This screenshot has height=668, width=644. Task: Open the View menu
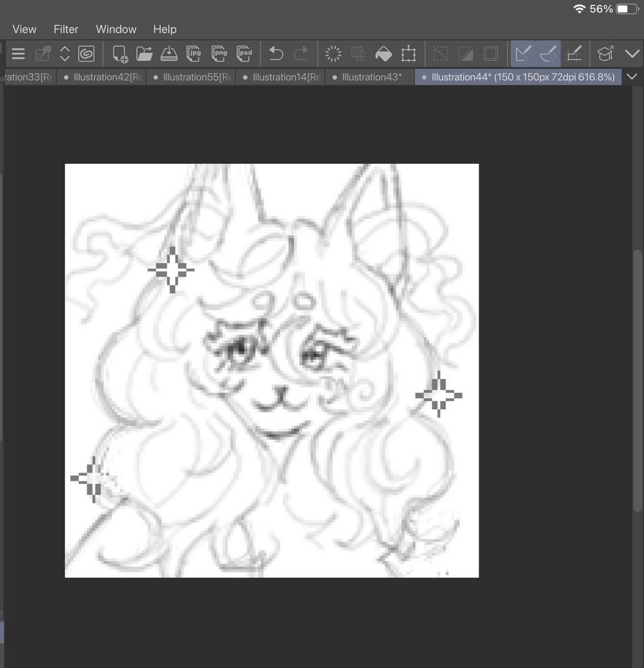pos(24,29)
